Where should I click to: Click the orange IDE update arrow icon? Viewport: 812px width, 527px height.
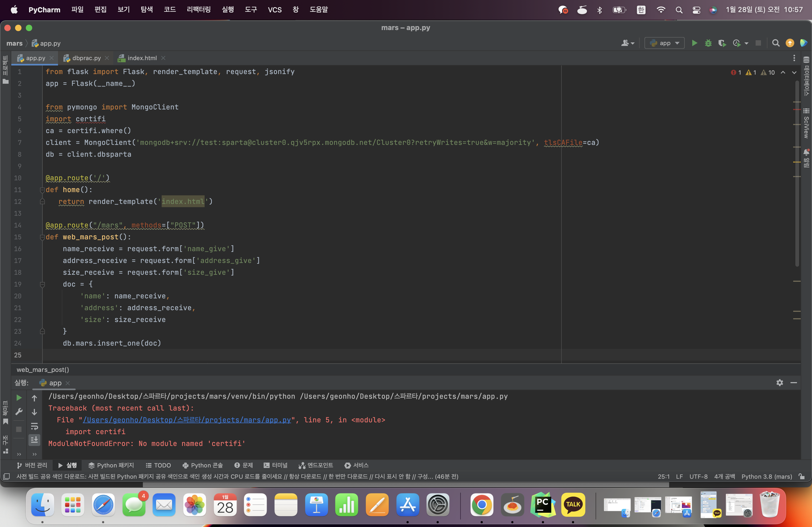pyautogui.click(x=790, y=43)
